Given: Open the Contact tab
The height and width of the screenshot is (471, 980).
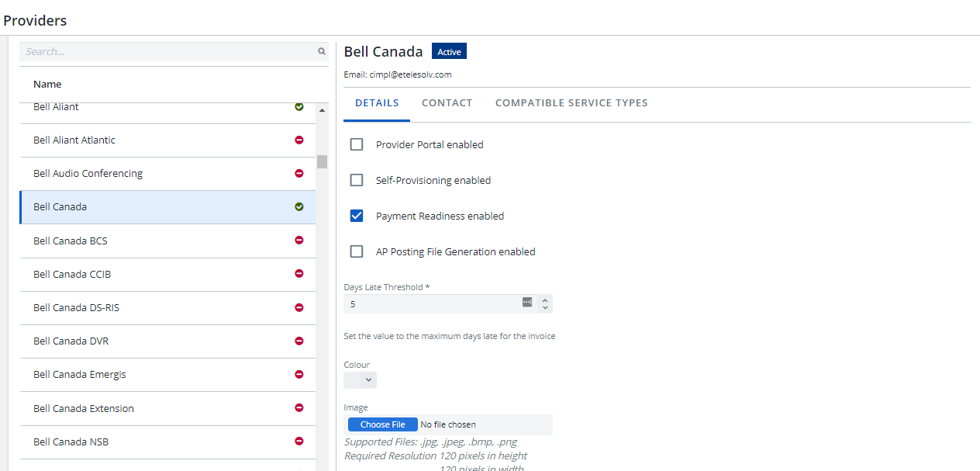Looking at the screenshot, I should coord(447,103).
